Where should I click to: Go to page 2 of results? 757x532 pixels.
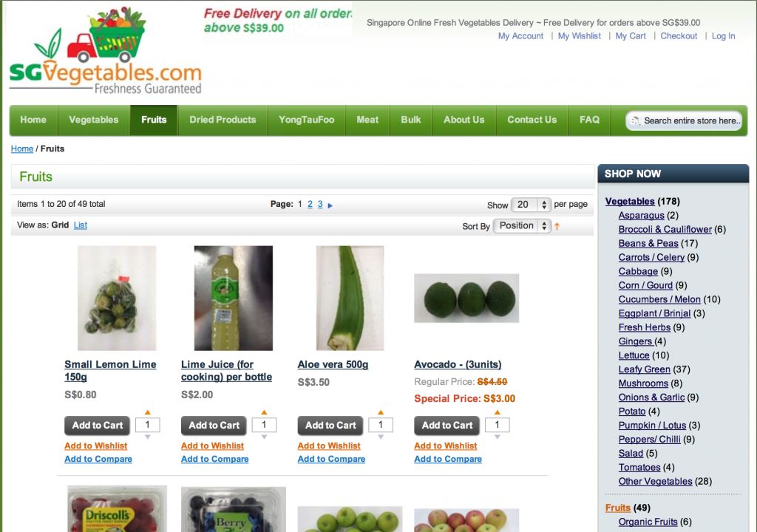click(x=310, y=204)
